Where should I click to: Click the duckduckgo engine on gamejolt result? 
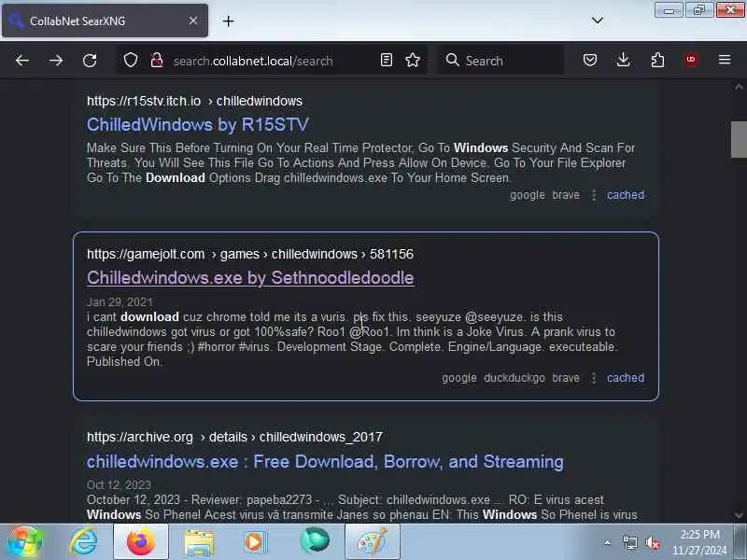pyautogui.click(x=514, y=378)
